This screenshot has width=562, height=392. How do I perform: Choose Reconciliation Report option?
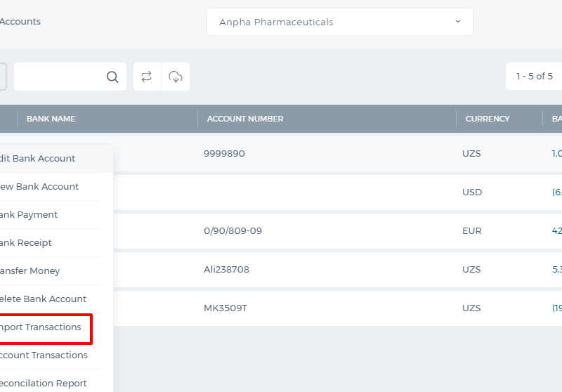(x=44, y=384)
